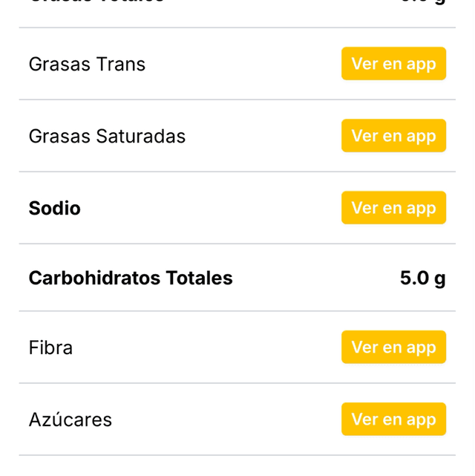Select the Azúcares label
This screenshot has width=475, height=476.
(x=71, y=420)
